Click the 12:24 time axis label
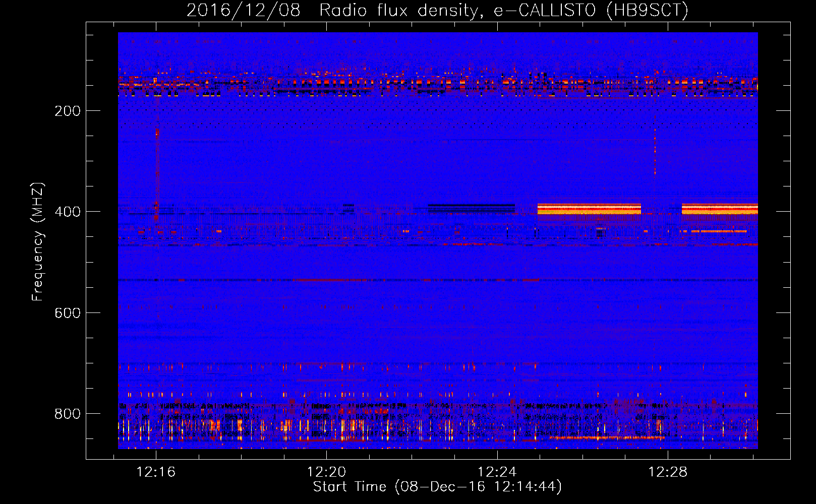 pos(497,472)
